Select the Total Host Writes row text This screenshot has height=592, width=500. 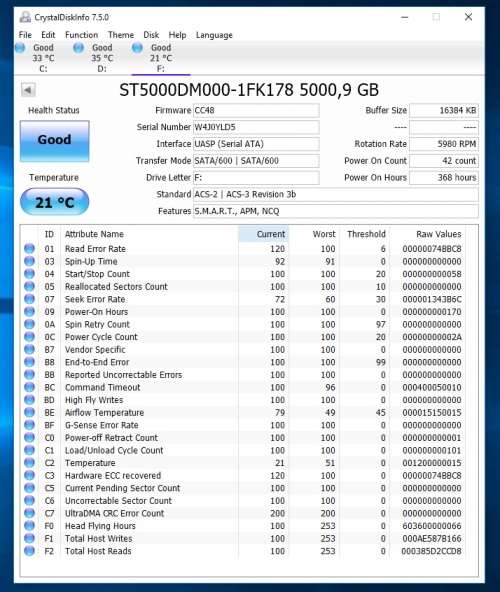click(x=99, y=538)
